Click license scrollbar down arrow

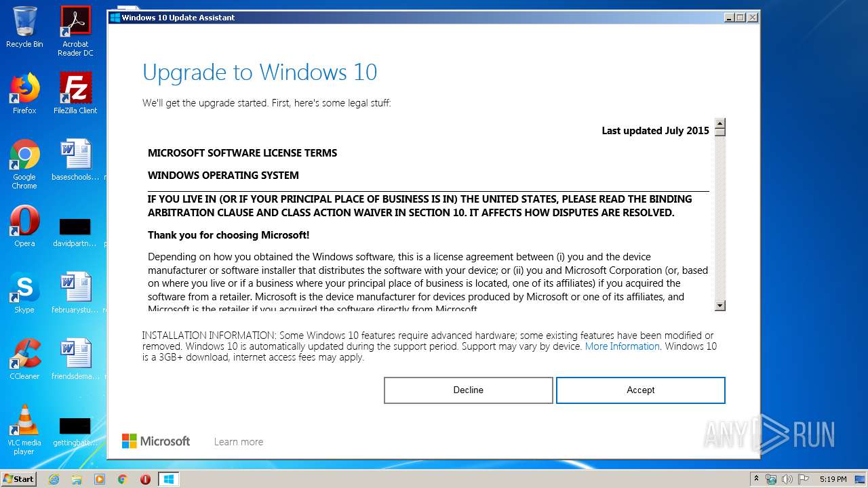pyautogui.click(x=720, y=306)
